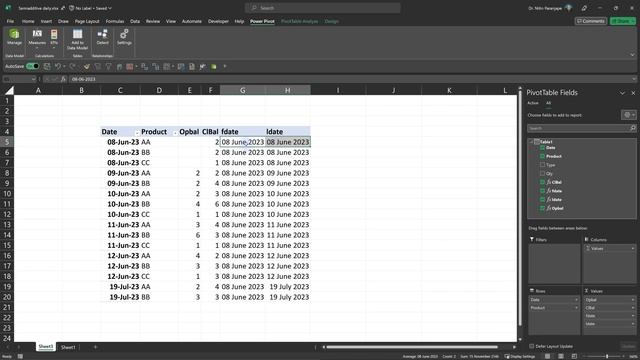640x360 pixels.
Task: Uncheck the Opbal measure checkbox
Action: (542, 208)
